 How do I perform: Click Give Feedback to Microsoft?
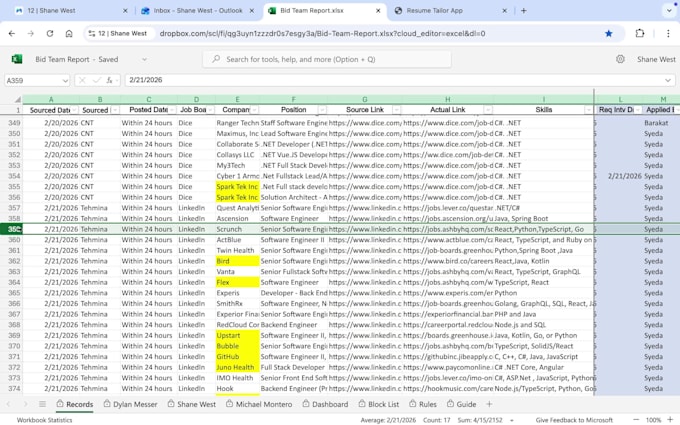tap(574, 420)
